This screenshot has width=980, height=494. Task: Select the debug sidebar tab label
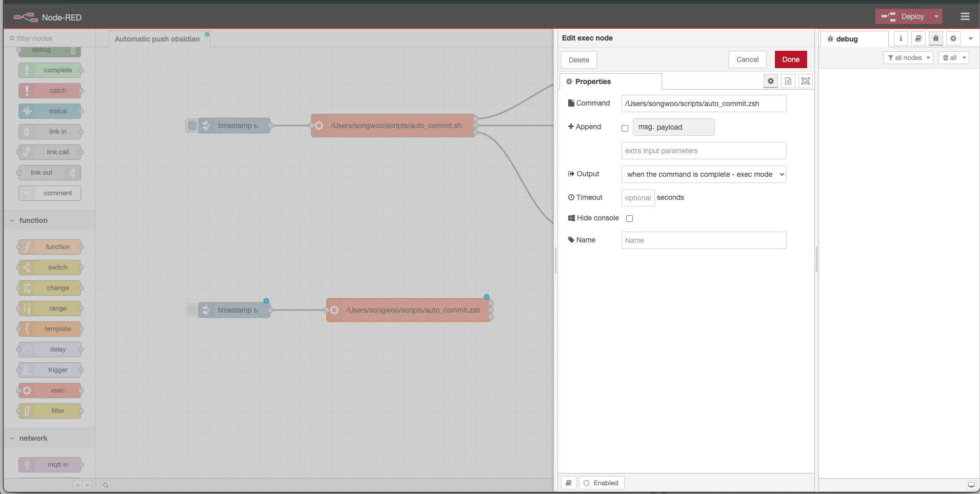[854, 39]
